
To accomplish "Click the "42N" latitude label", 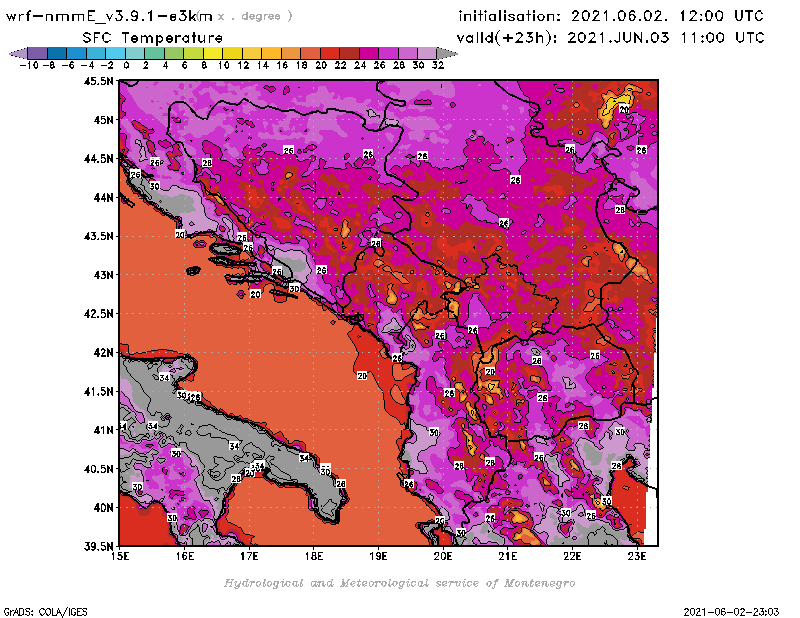I will (104, 353).
